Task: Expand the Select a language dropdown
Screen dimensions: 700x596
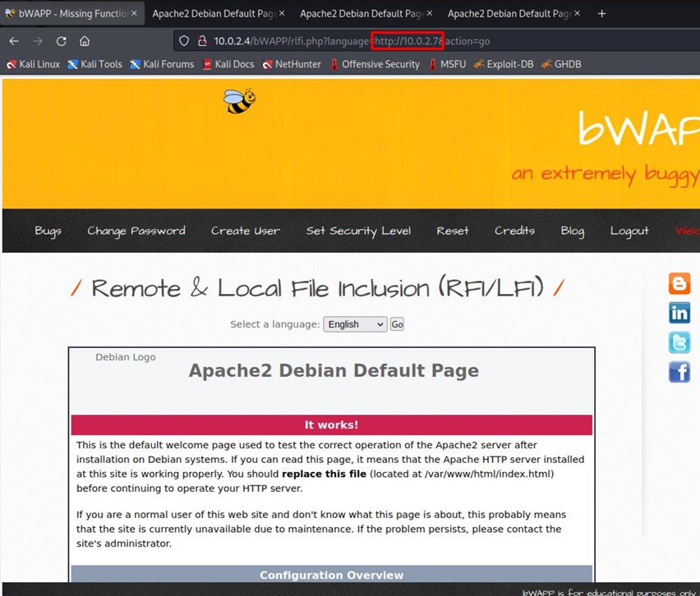Action: click(x=355, y=324)
